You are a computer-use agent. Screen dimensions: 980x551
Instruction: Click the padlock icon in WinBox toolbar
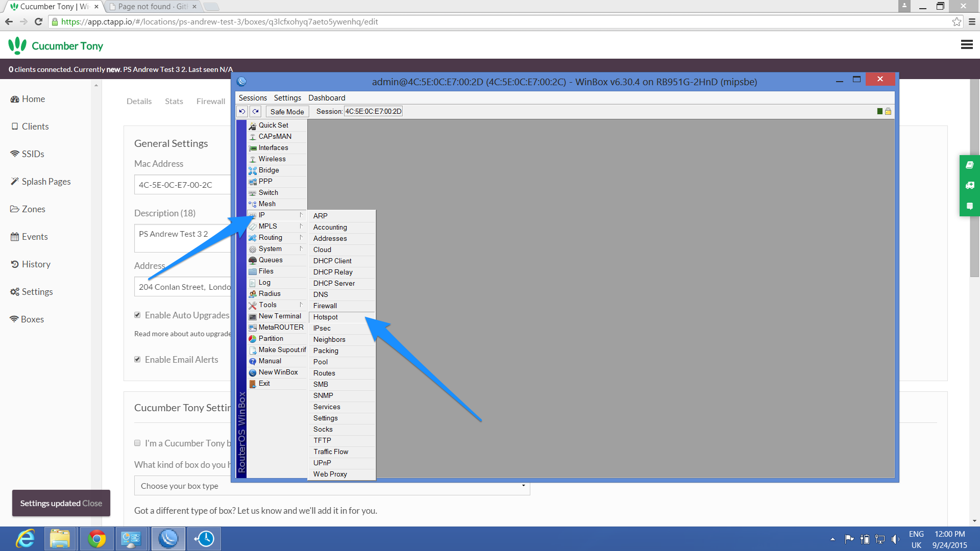[x=888, y=111]
